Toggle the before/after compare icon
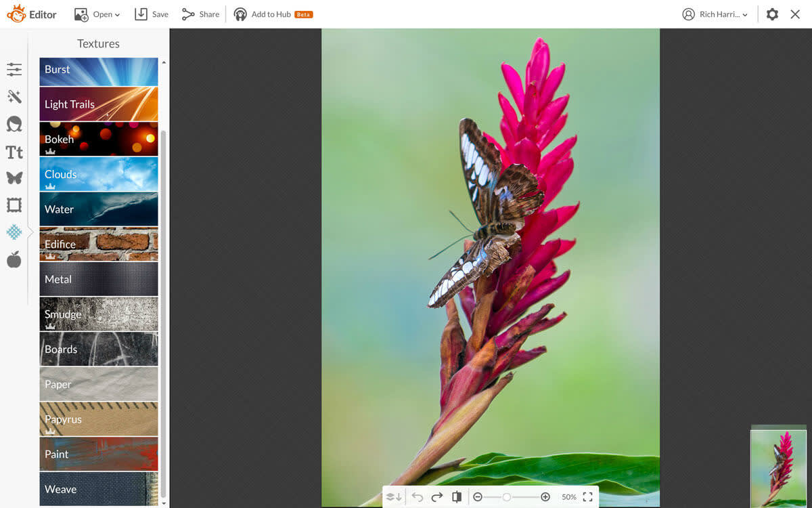Screen dimensions: 812x508 (457, 497)
